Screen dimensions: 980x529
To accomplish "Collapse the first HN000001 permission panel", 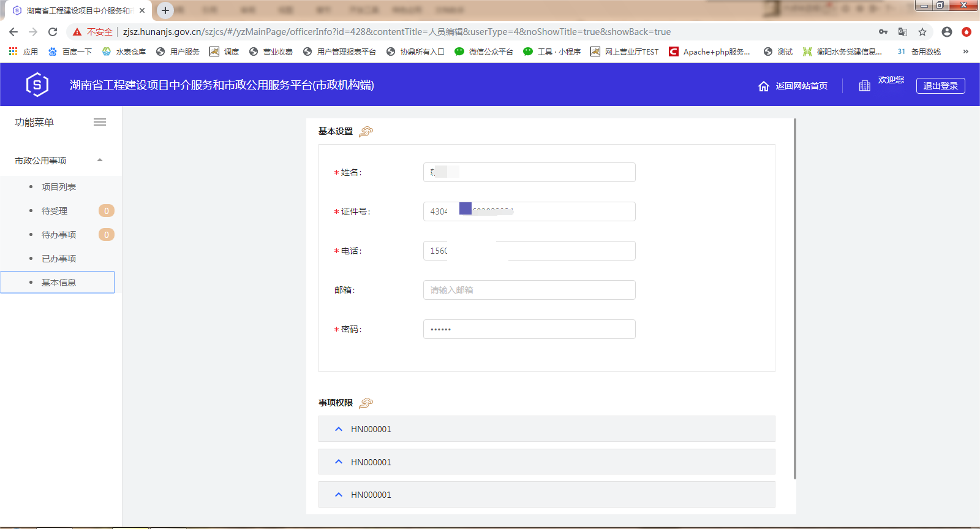I will point(339,429).
